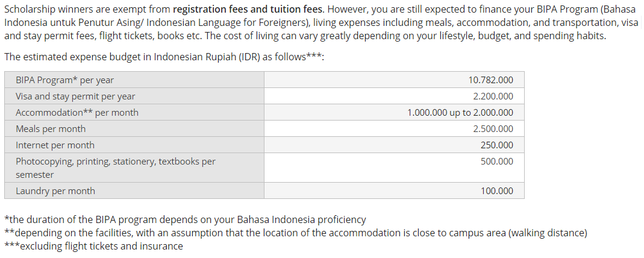Image resolution: width=644 pixels, height=258 pixels.
Task: Click 'excluding flight tickets and insurance' footnote
Action: (x=93, y=246)
